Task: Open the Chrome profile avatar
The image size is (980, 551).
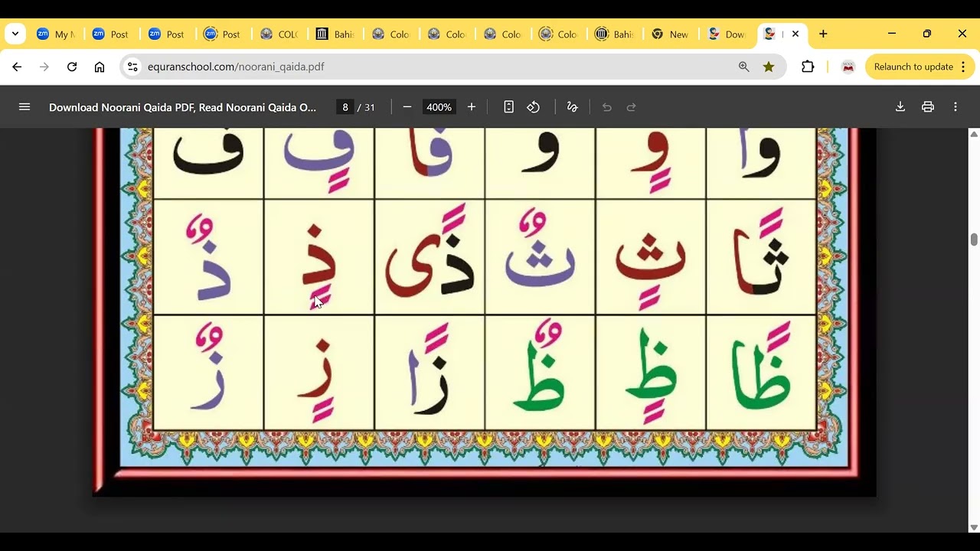Action: click(x=848, y=67)
